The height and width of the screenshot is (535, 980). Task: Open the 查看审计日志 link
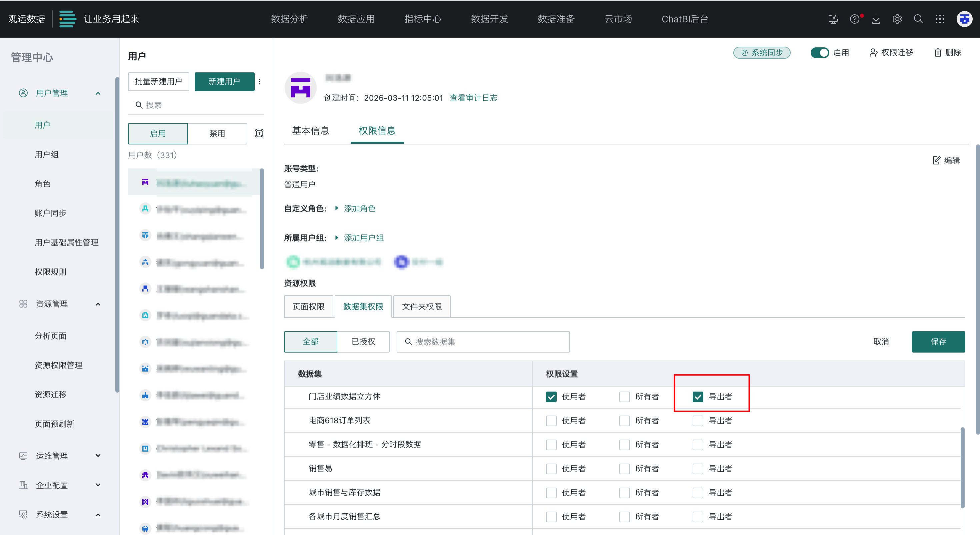(473, 98)
